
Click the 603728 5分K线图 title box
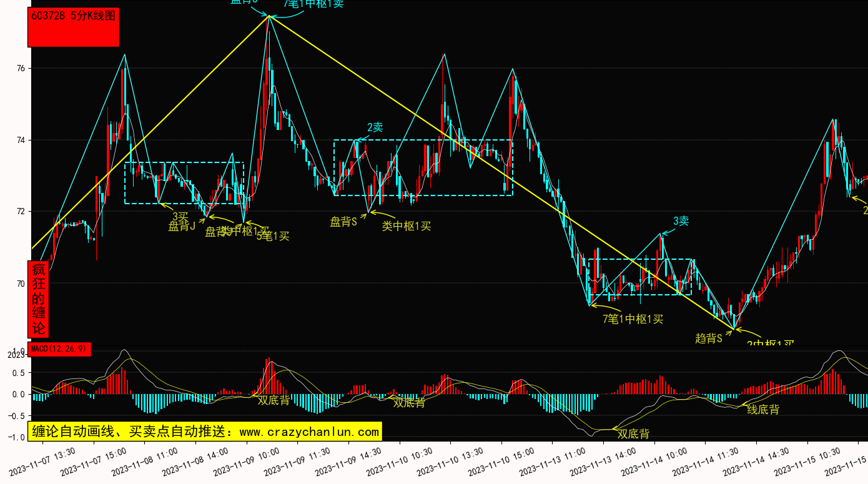click(x=74, y=28)
